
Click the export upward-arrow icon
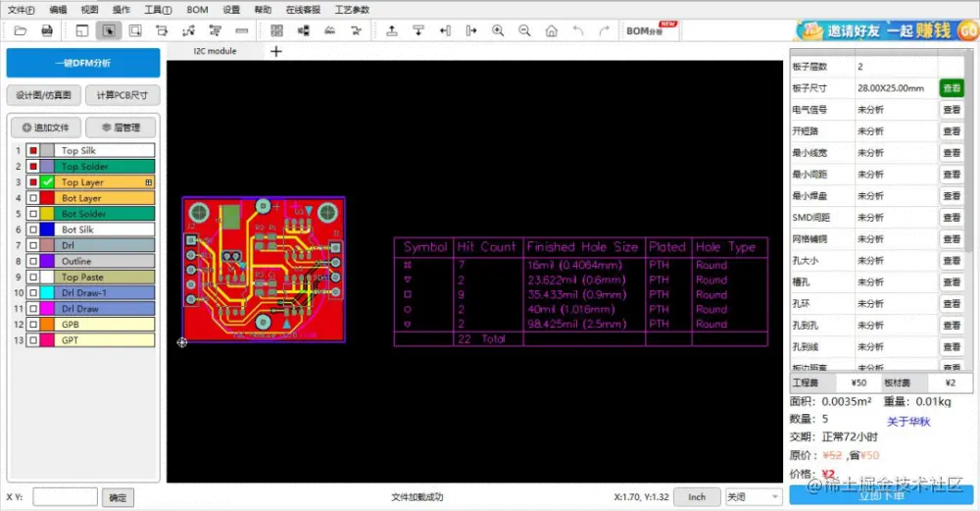(392, 30)
